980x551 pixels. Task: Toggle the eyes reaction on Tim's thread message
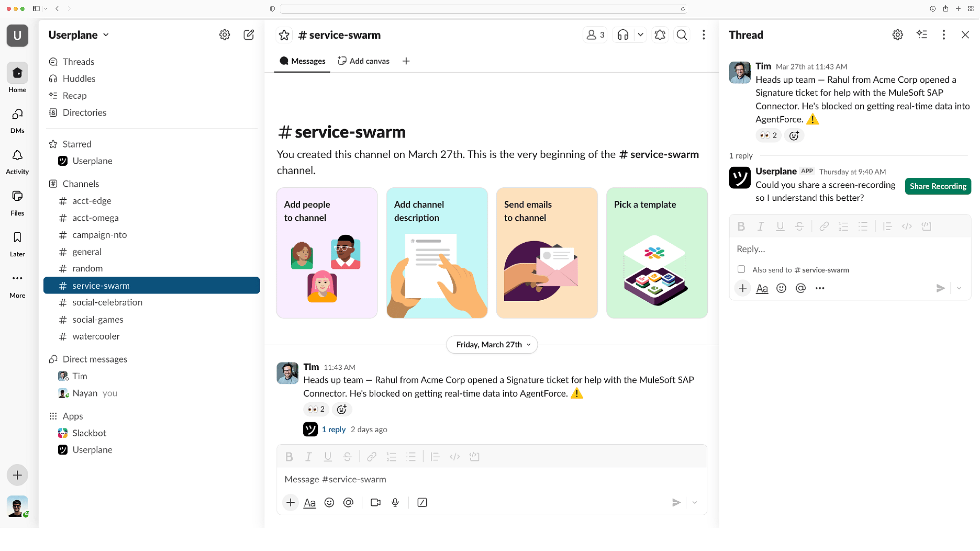tap(768, 135)
